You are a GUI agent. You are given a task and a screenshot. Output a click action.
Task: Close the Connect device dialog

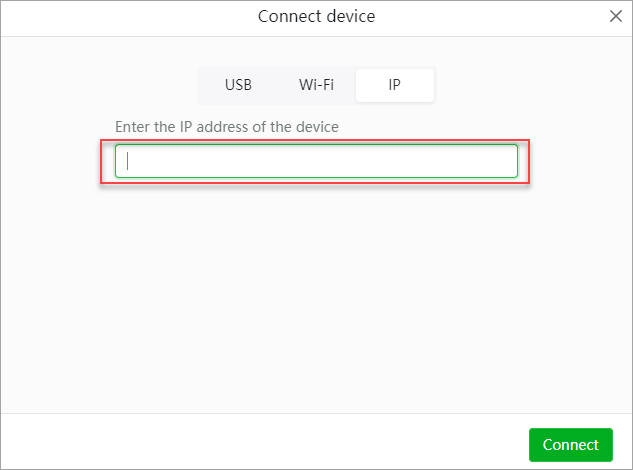616,16
